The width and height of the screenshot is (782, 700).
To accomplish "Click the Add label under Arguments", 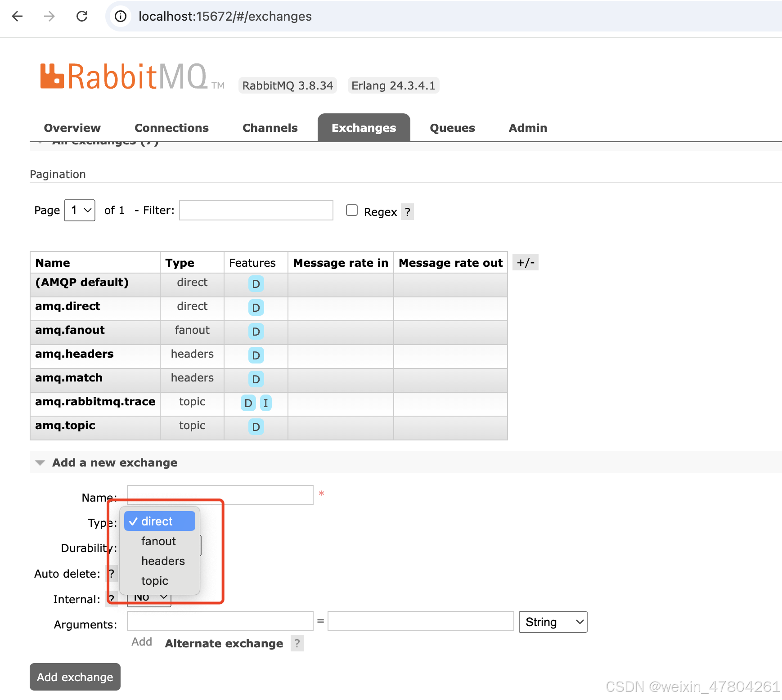I will click(x=142, y=642).
